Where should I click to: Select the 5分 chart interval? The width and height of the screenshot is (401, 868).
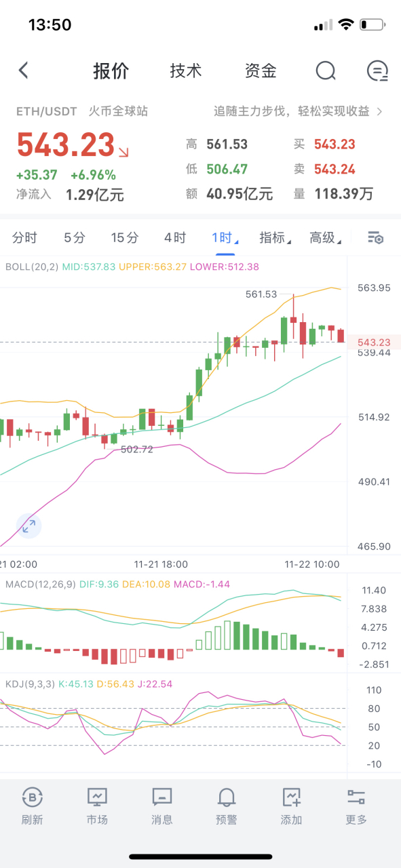(x=75, y=237)
